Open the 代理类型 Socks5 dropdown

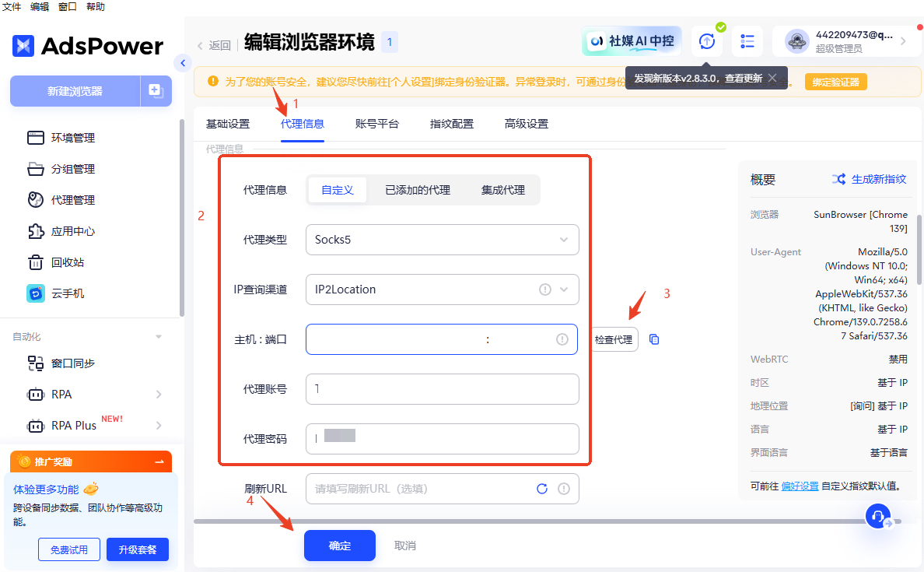click(442, 240)
